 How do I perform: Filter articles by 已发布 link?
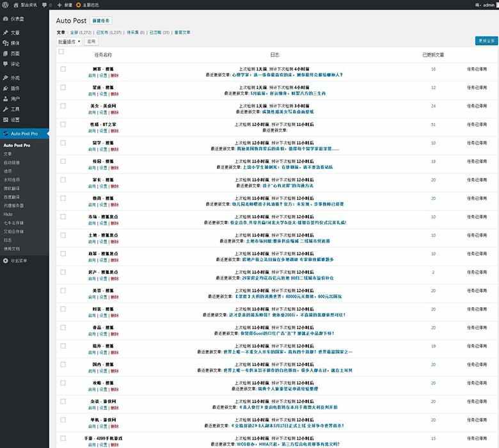(x=103, y=33)
